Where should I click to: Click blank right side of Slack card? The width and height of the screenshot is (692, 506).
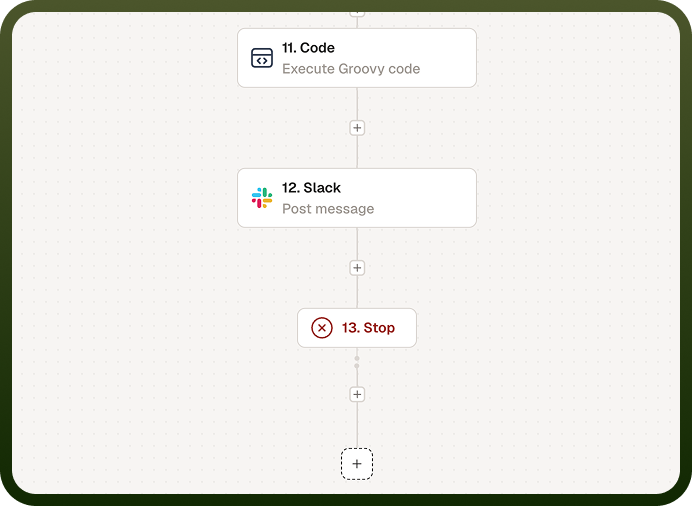pos(424,198)
